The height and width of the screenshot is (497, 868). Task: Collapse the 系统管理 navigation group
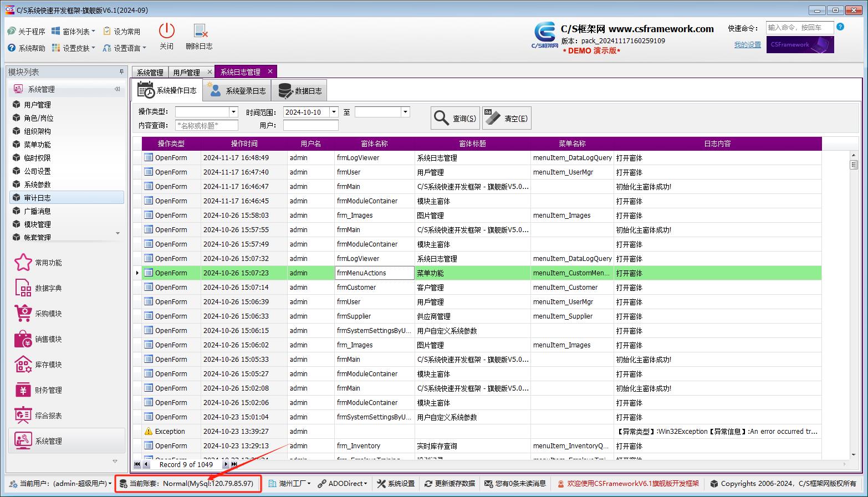(117, 89)
